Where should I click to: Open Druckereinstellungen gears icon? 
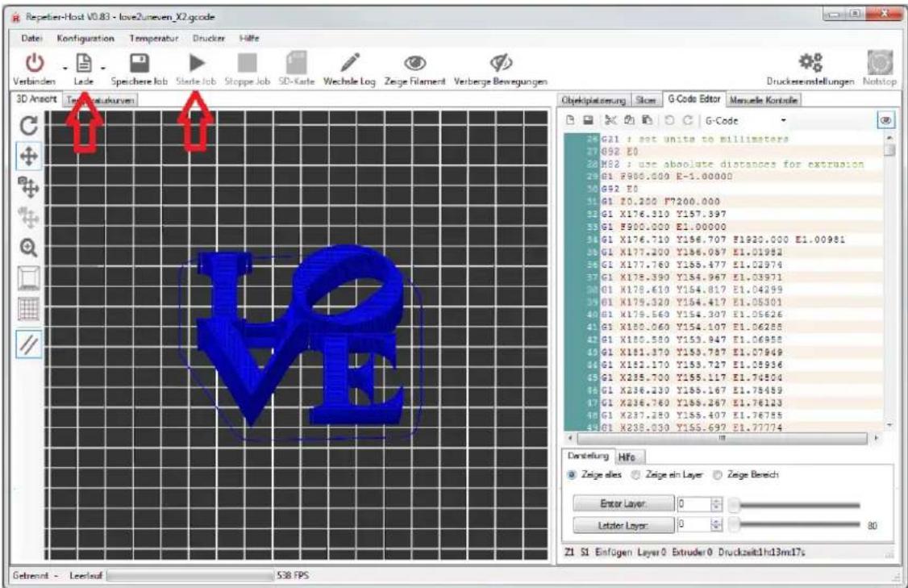[810, 62]
